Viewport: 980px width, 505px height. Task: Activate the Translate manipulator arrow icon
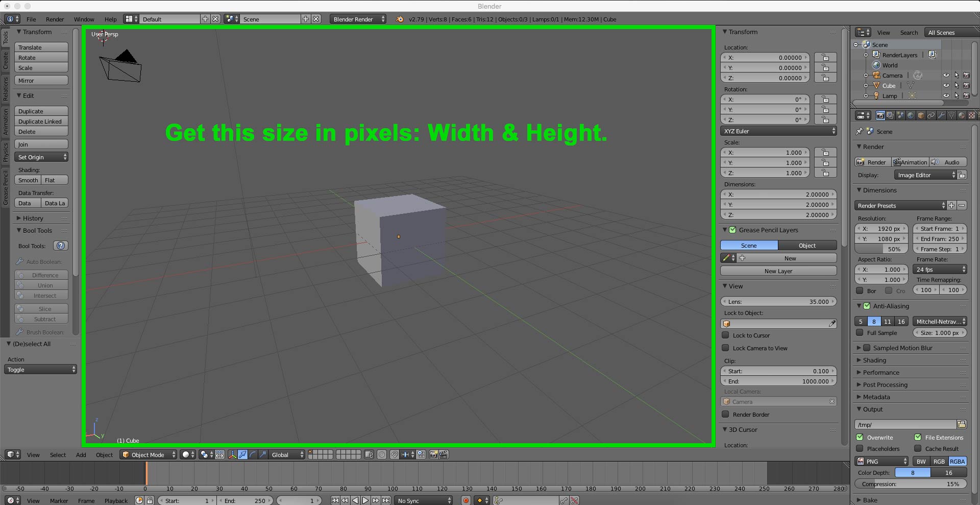tap(242, 454)
